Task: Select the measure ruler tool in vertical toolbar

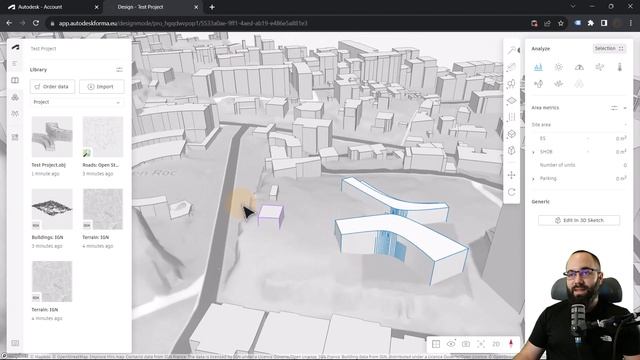Action: click(511, 67)
